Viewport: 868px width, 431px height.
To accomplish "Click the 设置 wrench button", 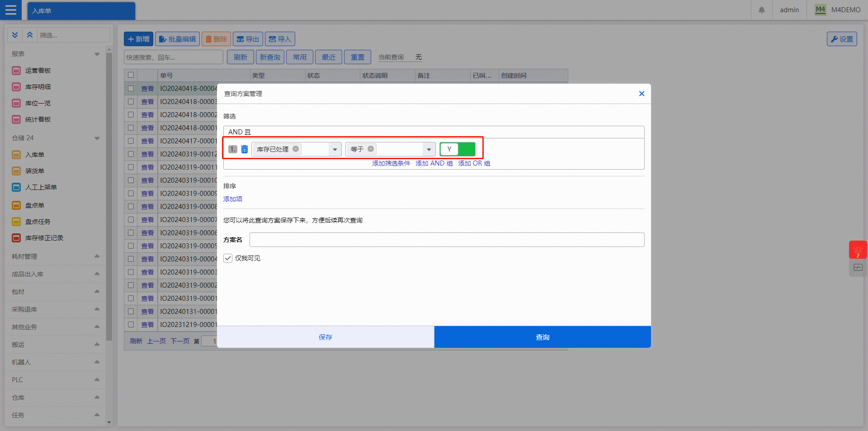I will 842,39.
